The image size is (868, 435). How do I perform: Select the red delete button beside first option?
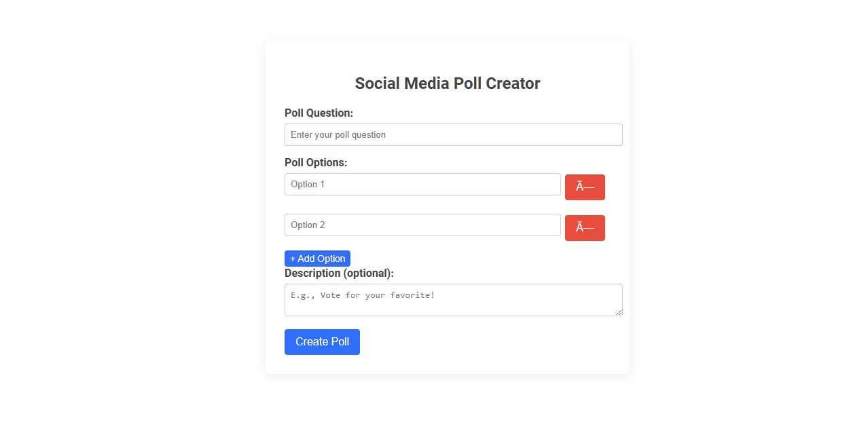(585, 187)
